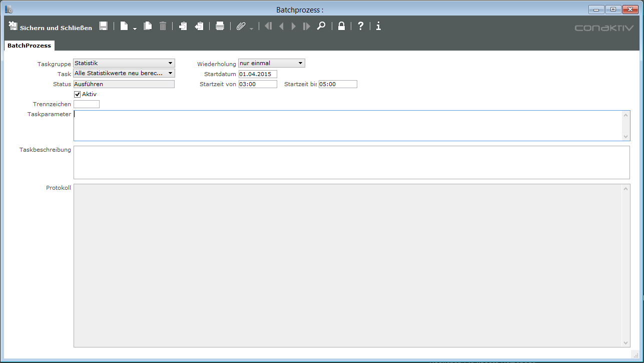
Task: Click the Protokoll scrollbar down arrow
Action: pyautogui.click(x=625, y=342)
